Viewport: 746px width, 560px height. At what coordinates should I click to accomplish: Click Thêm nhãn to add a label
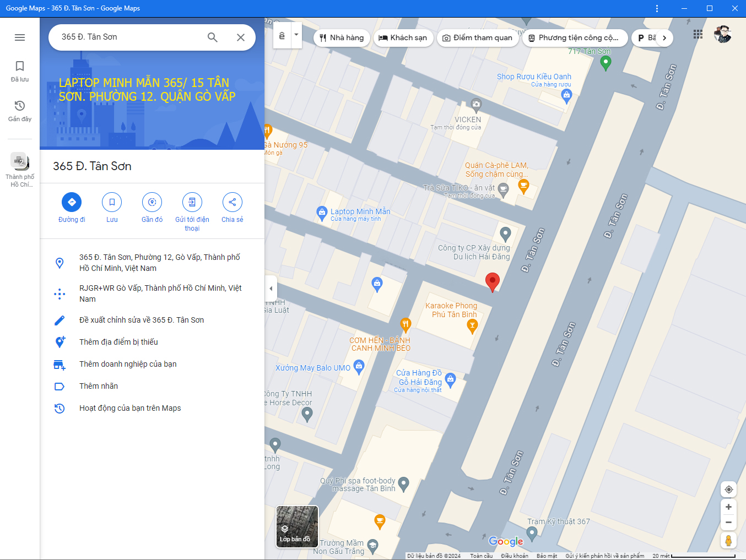[152, 386]
